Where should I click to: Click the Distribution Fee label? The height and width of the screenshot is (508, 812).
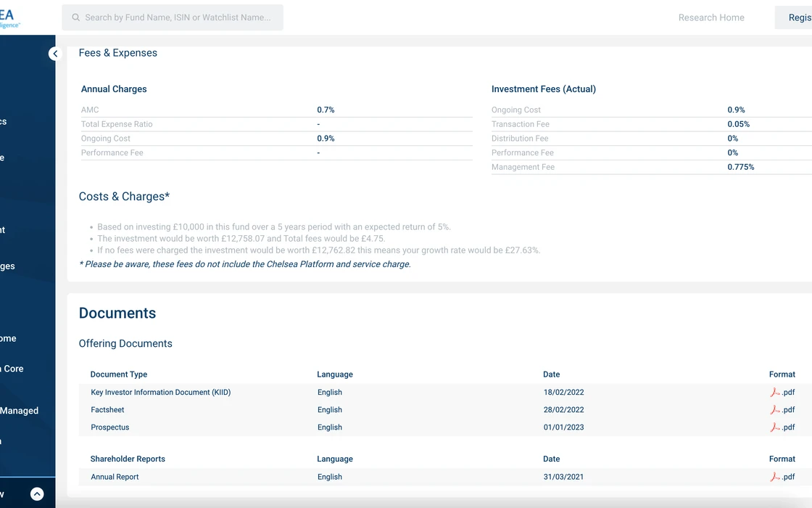click(x=519, y=139)
